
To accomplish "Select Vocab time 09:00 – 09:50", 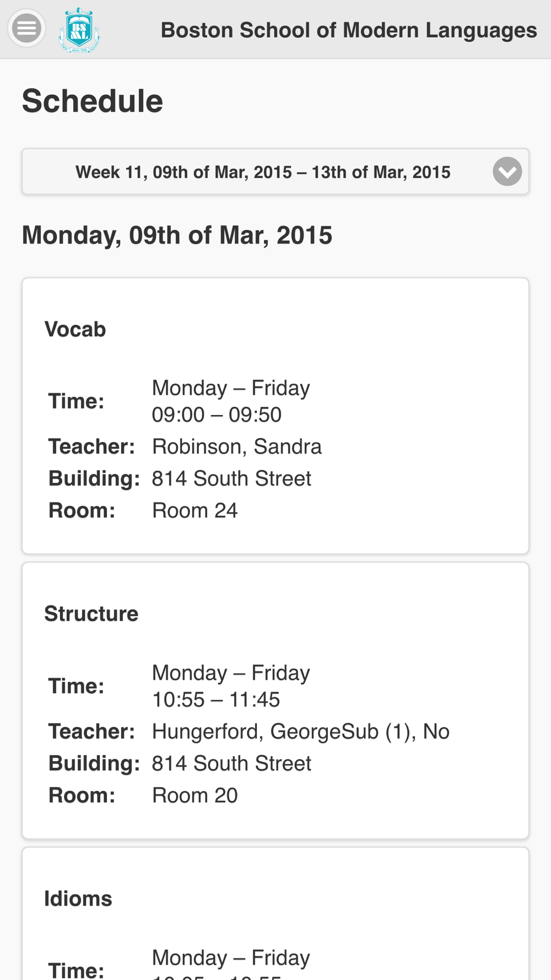I will coord(217,414).
